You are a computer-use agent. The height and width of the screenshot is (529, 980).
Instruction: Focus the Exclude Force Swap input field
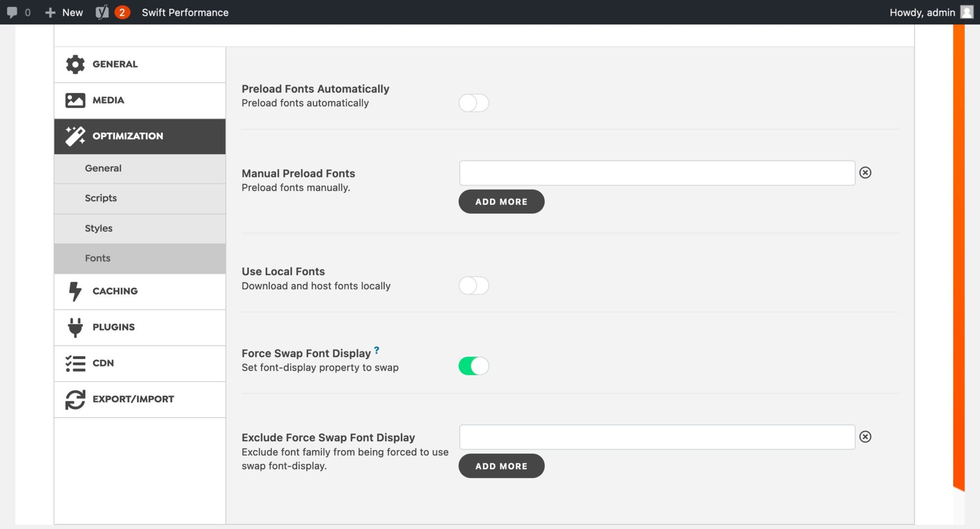[x=657, y=436]
